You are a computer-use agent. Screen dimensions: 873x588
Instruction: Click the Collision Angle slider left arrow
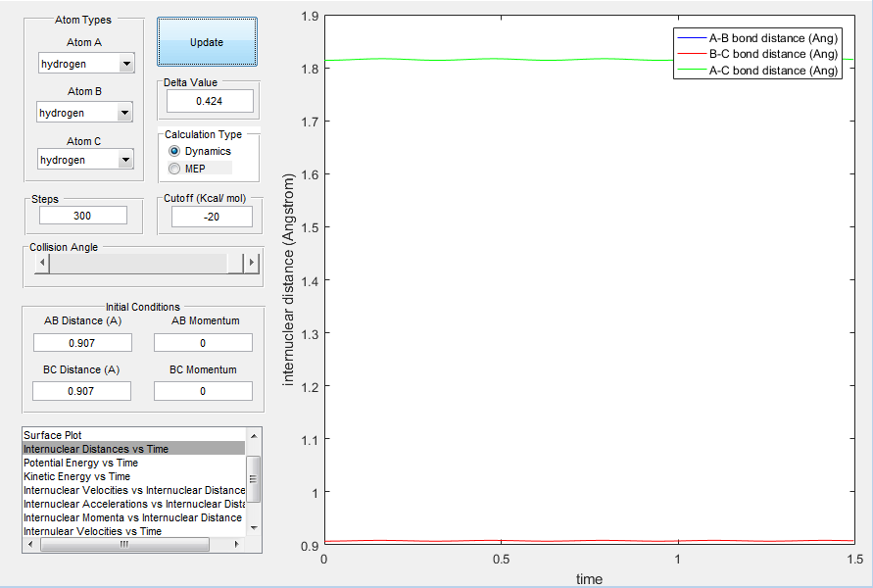tap(42, 263)
